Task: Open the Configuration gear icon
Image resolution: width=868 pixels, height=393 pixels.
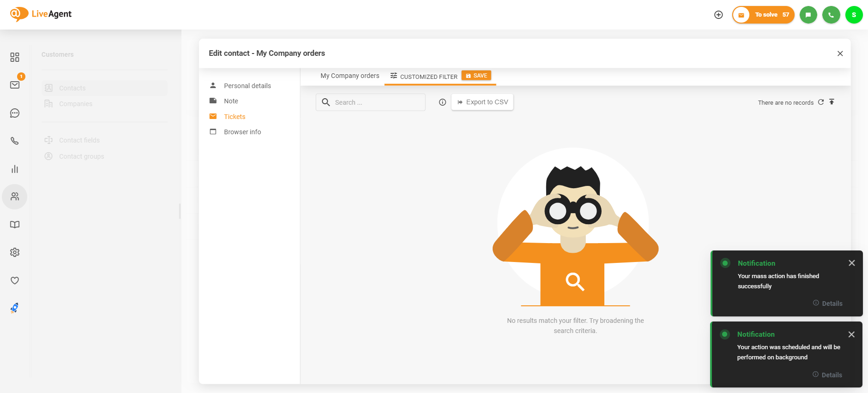Action: pyautogui.click(x=15, y=252)
